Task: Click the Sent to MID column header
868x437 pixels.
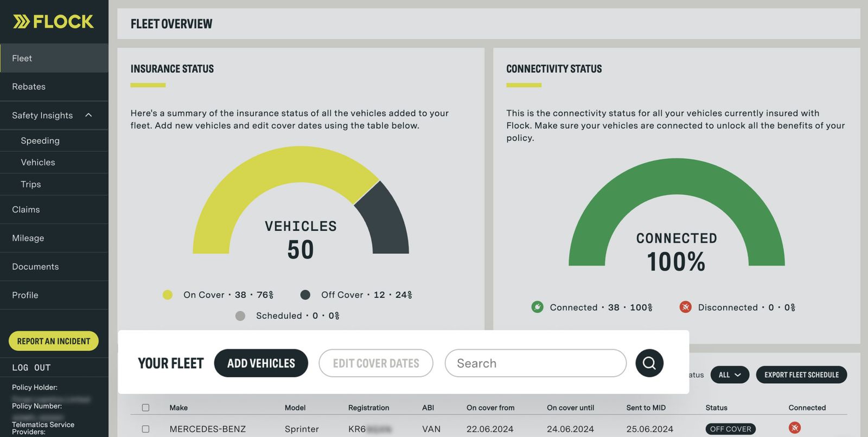Action: (x=646, y=408)
